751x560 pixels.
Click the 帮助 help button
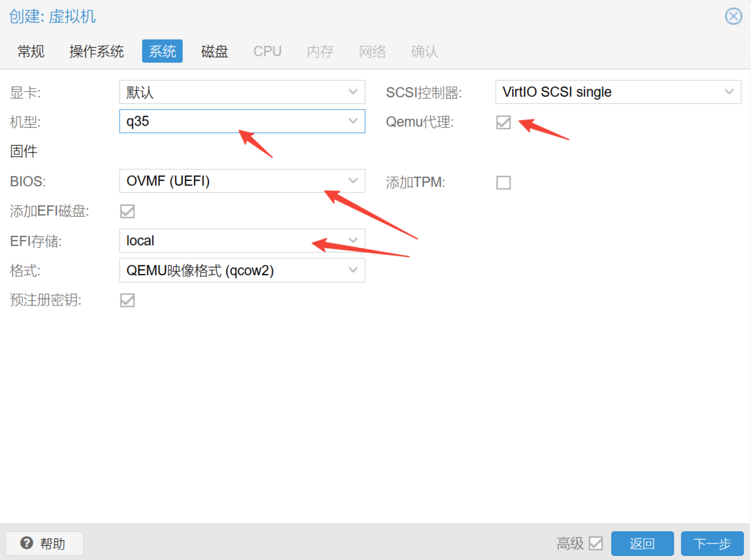coord(44,543)
